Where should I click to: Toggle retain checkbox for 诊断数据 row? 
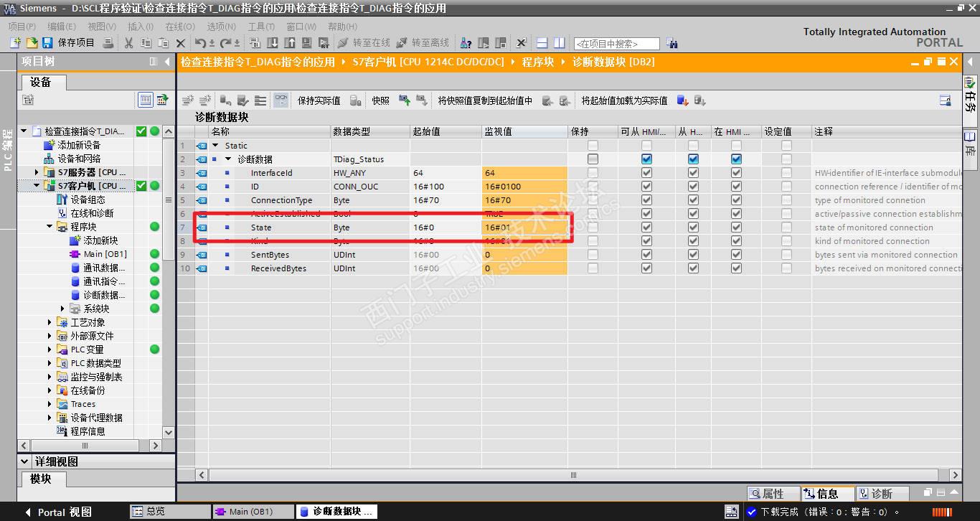click(x=593, y=159)
